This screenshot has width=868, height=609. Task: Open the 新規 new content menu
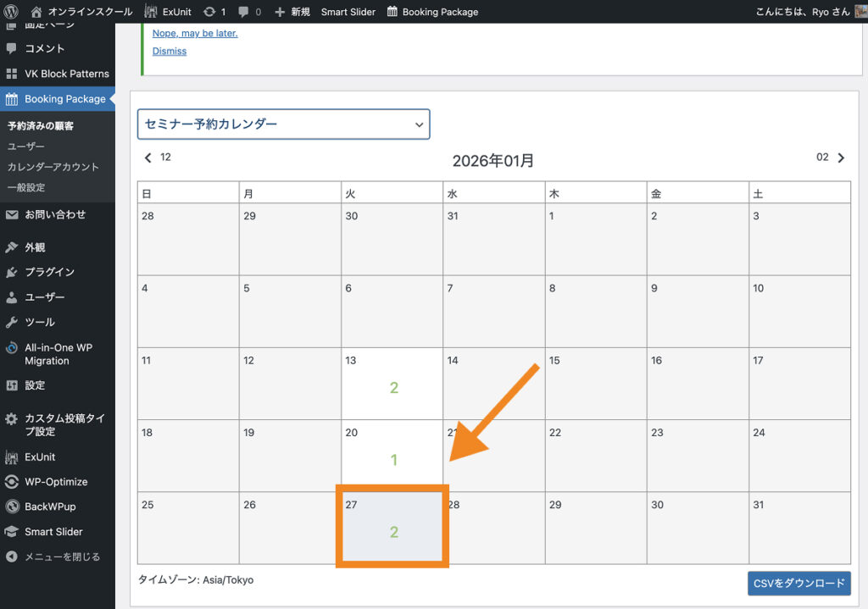click(x=292, y=12)
